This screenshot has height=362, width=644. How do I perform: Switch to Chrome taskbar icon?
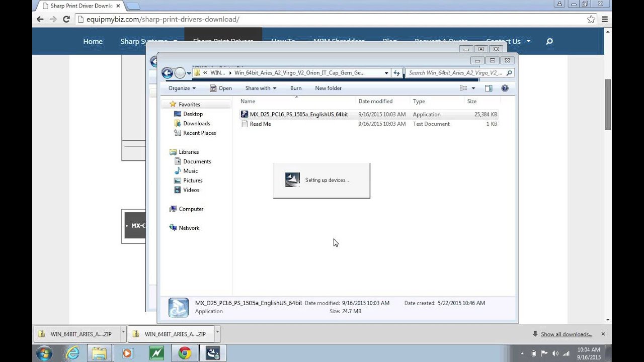[185, 353]
